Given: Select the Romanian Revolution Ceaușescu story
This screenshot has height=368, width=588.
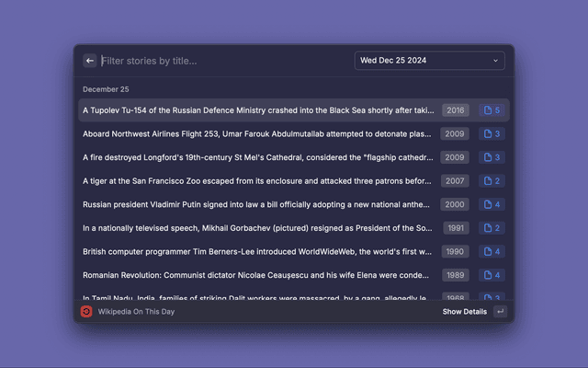Looking at the screenshot, I should tap(257, 275).
